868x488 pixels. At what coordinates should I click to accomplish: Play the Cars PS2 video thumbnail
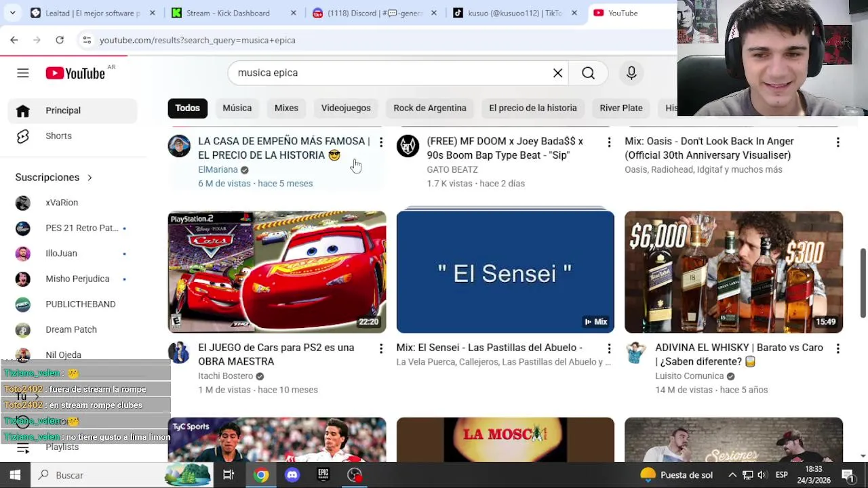[x=277, y=272]
